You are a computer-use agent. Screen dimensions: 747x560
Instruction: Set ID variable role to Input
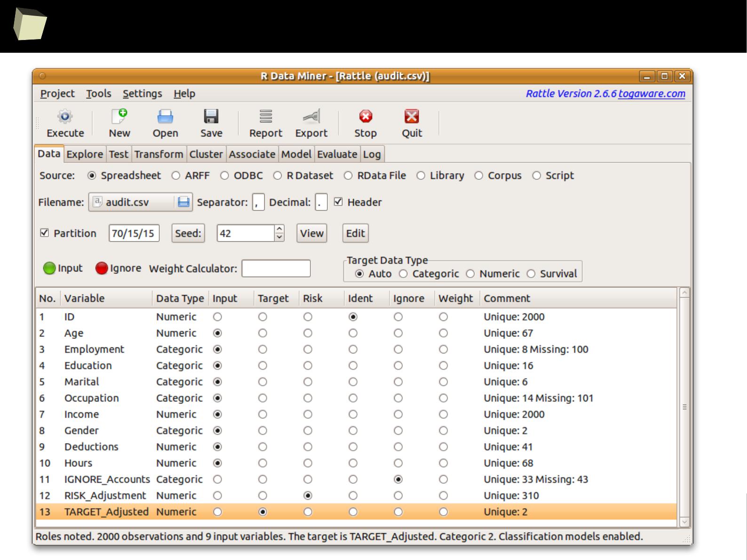(217, 317)
